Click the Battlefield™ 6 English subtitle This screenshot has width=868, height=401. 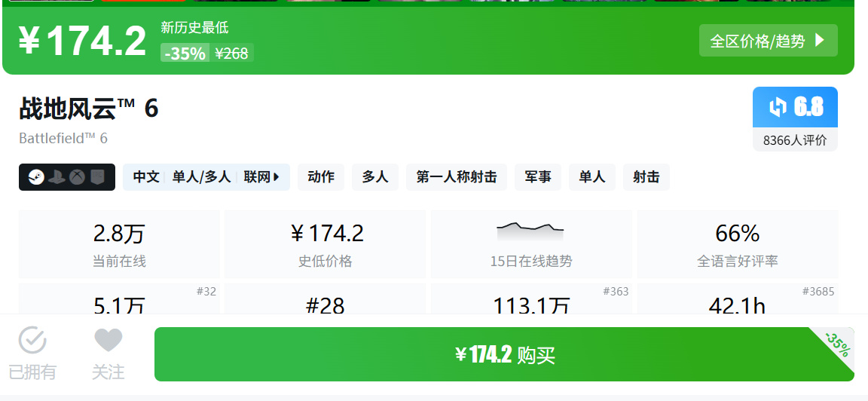[x=63, y=138]
